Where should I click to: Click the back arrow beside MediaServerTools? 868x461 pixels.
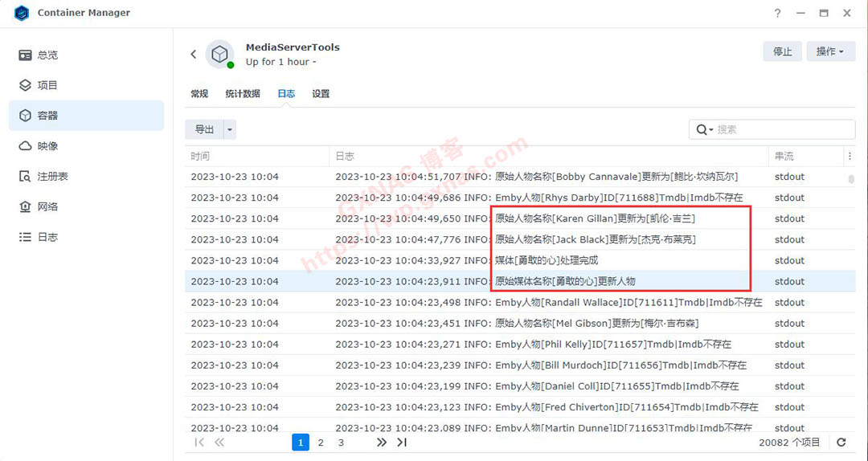193,55
